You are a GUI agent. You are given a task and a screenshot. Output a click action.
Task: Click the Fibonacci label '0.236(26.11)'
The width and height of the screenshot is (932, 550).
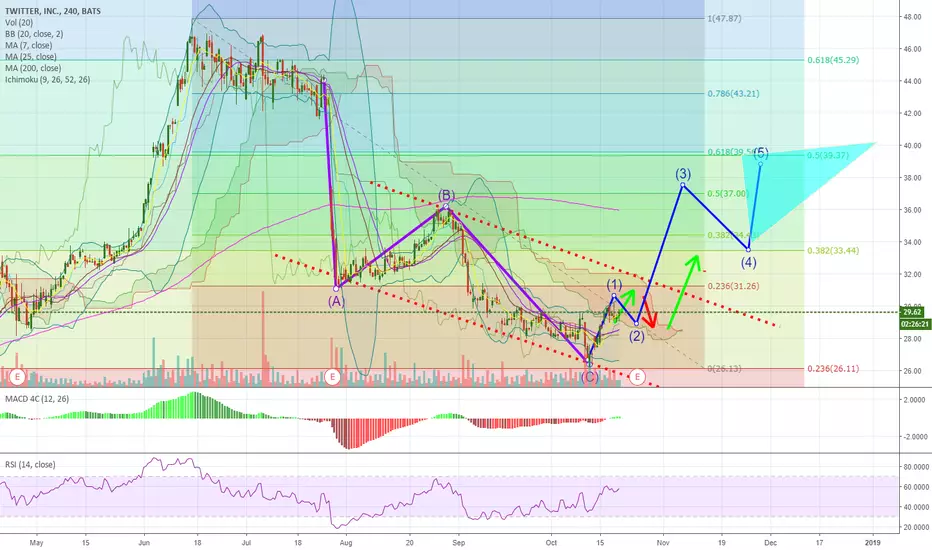(833, 369)
